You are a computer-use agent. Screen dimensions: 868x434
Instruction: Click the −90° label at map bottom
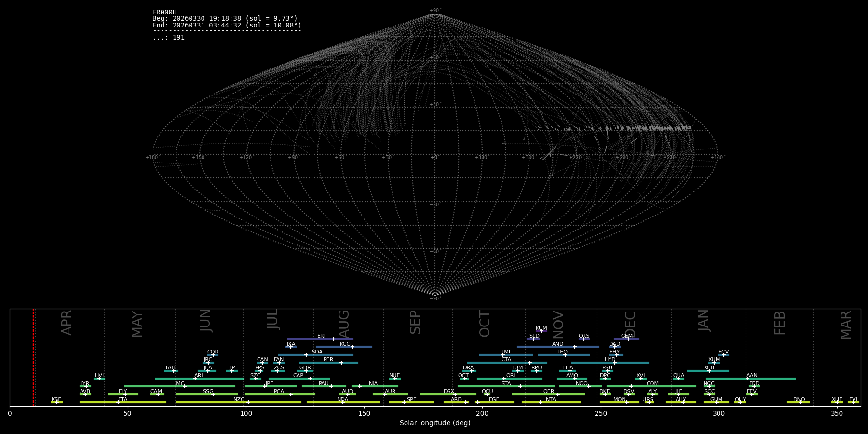[x=435, y=299]
